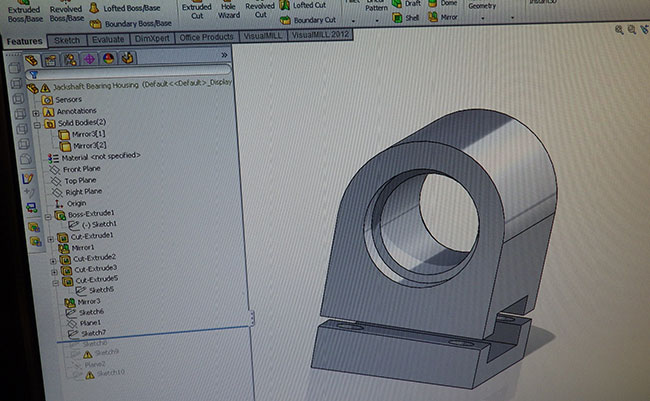Expand the Cut-Extrude3 node
The width and height of the screenshot is (650, 401).
coord(54,272)
